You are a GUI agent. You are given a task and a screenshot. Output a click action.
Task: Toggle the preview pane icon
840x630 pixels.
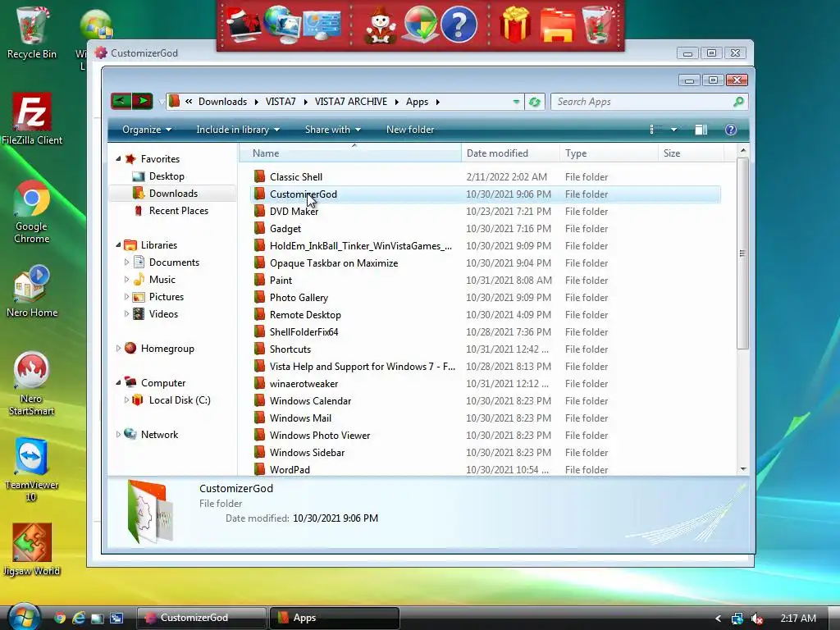click(701, 130)
